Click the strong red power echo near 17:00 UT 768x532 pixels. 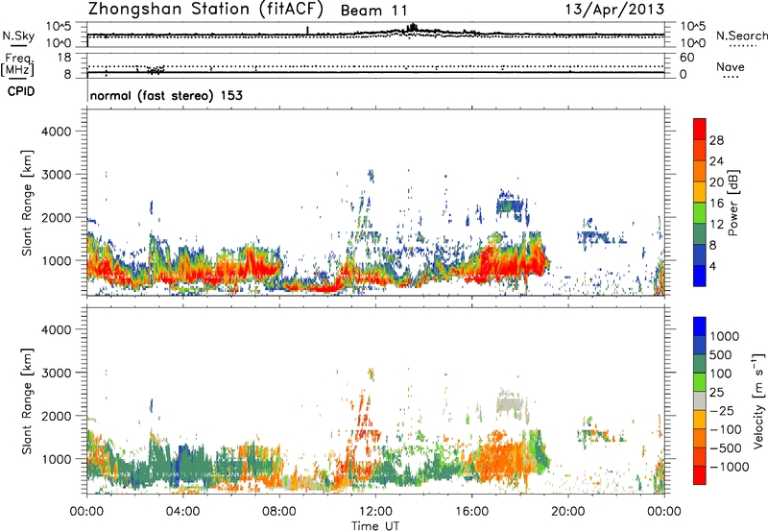[x=492, y=262]
